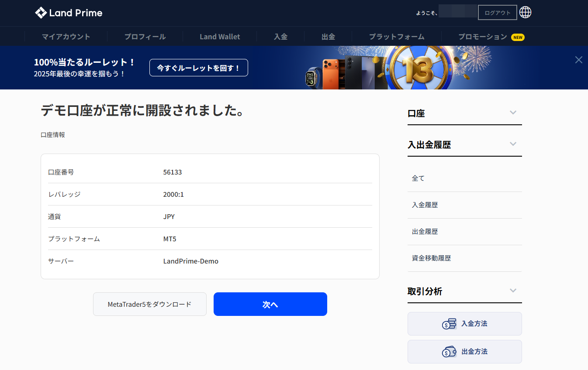
Task: Open 資金移動履歴 in sidebar
Action: point(431,258)
